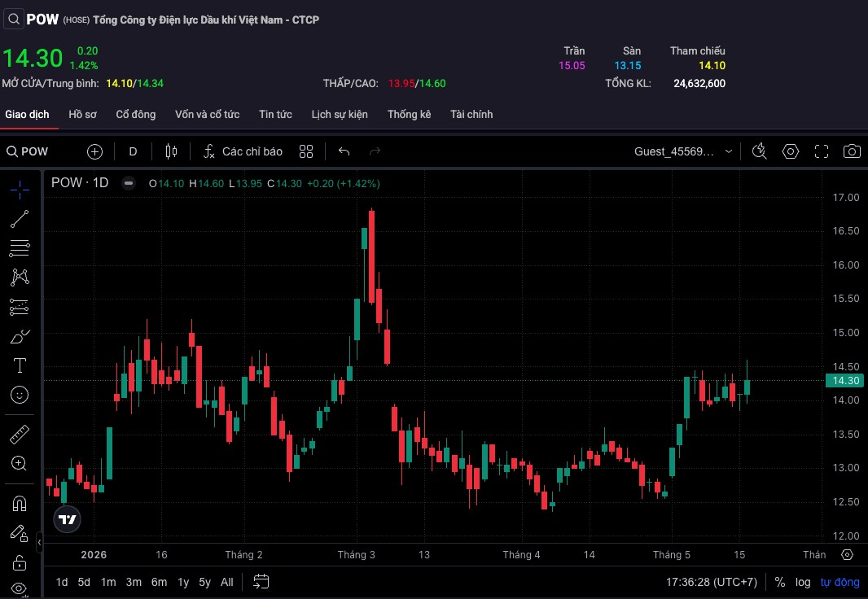Click the POW ticker name header
868x599 pixels.
(x=42, y=20)
